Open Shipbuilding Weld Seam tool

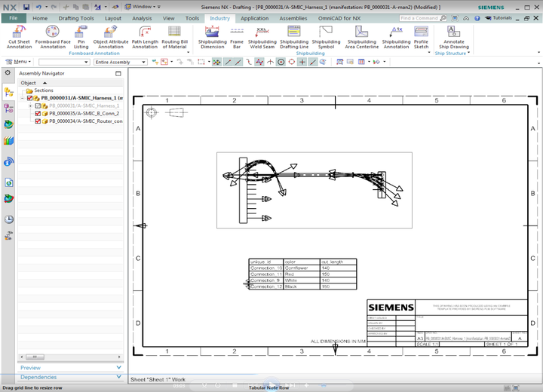click(x=262, y=37)
